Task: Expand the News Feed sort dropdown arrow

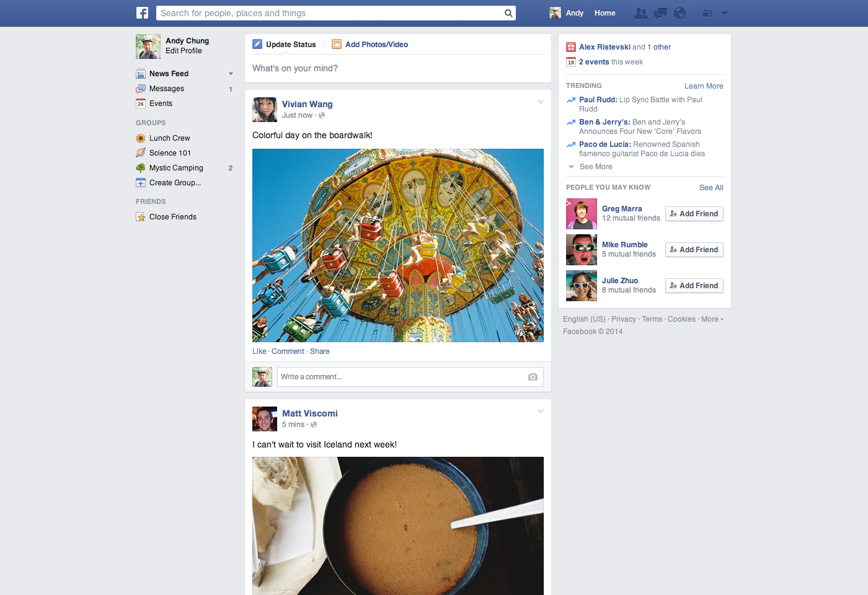Action: point(231,74)
